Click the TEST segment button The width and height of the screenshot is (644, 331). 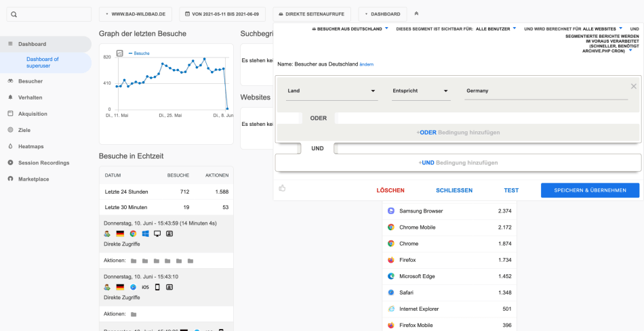pyautogui.click(x=511, y=190)
